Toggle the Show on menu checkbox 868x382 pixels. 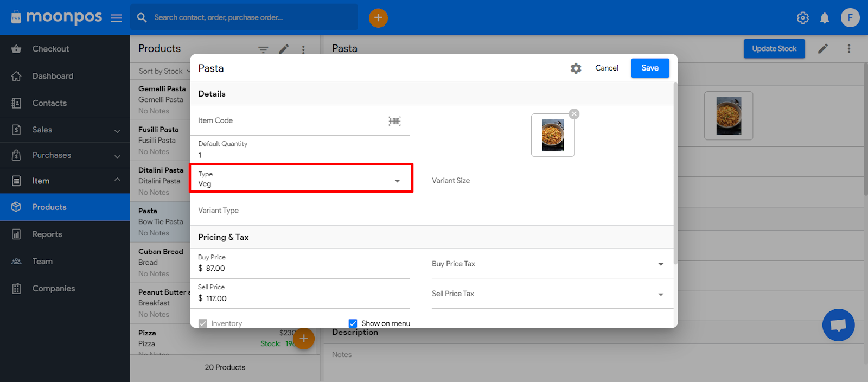(353, 323)
